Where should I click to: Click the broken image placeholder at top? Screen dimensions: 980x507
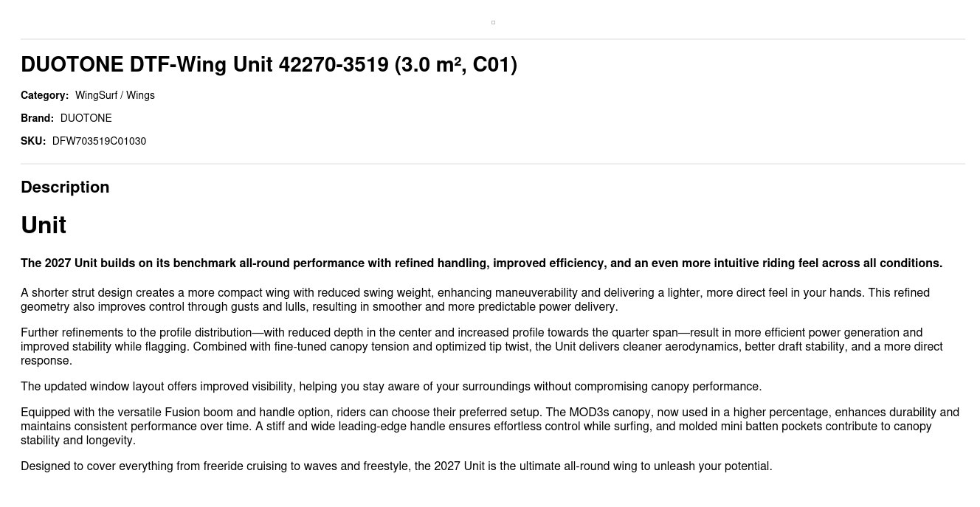[493, 22]
